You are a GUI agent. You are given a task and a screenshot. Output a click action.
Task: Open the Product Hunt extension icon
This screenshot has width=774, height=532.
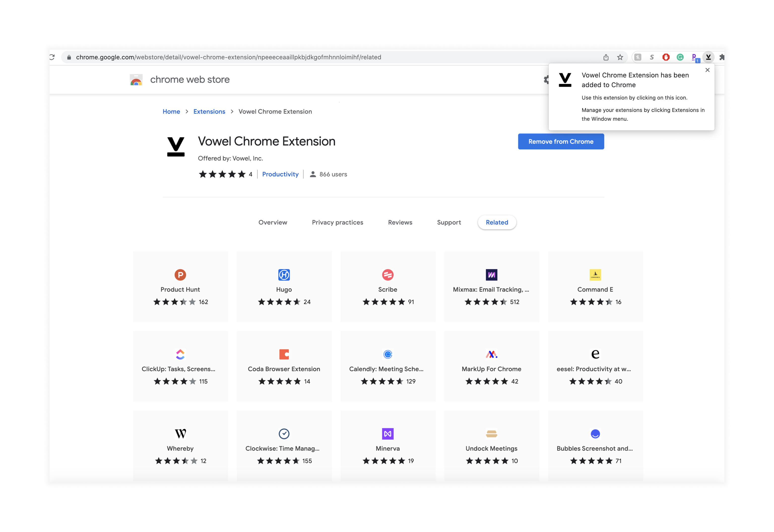(x=180, y=275)
